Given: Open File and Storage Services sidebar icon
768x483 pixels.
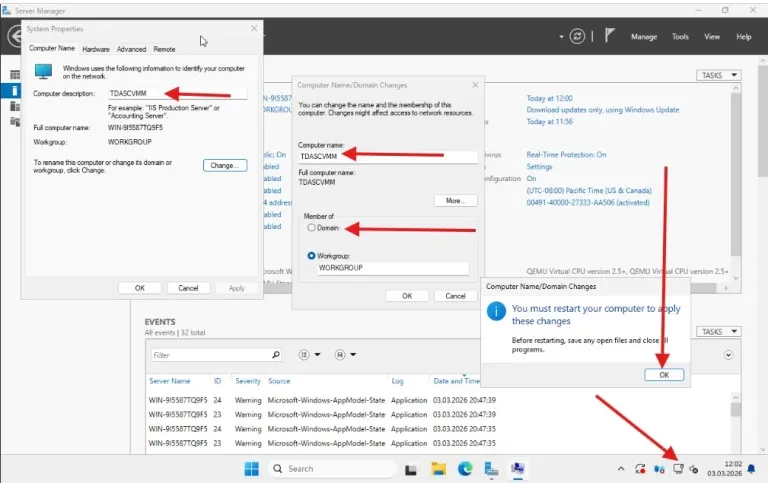Looking at the screenshot, I should 15,121.
